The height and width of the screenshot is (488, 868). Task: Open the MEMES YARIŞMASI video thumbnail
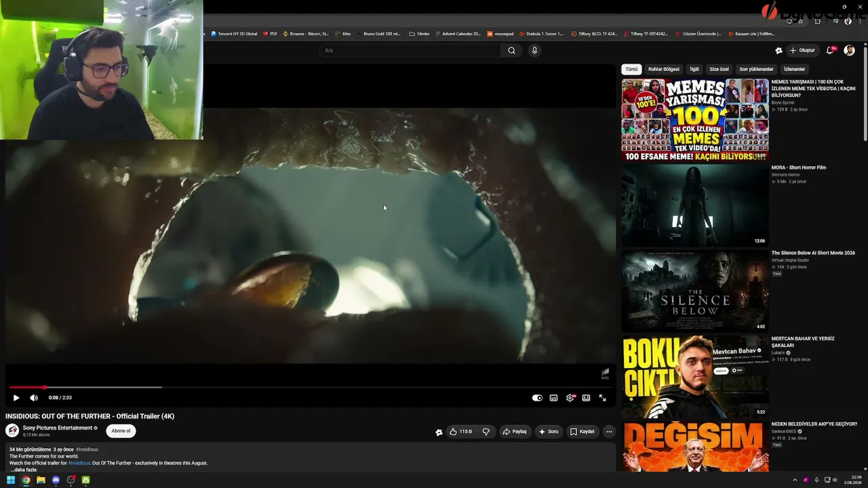695,120
